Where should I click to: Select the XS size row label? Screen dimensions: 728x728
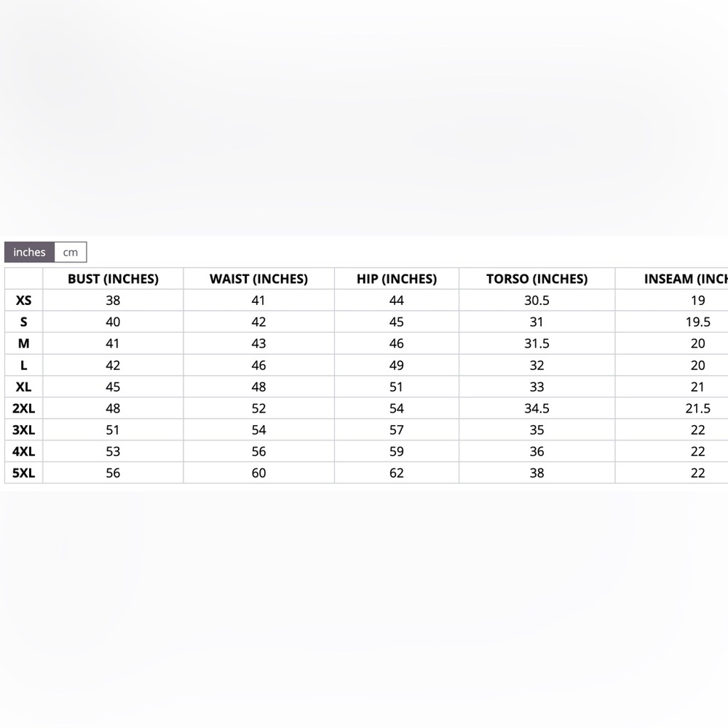tap(24, 301)
